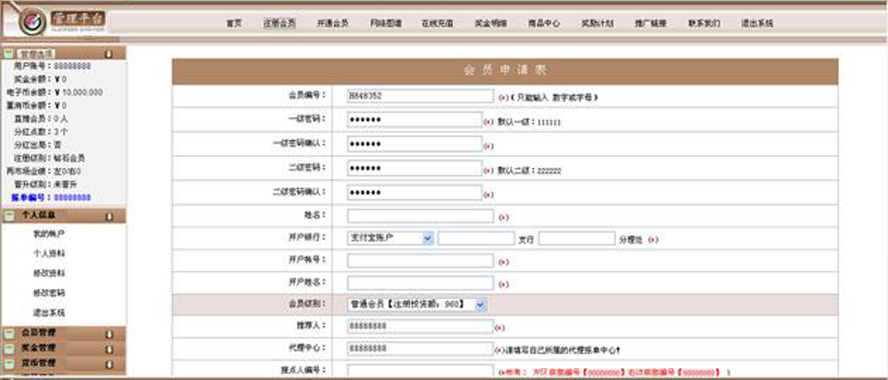
Task: Click the 一级密码 password field
Action: click(x=415, y=120)
